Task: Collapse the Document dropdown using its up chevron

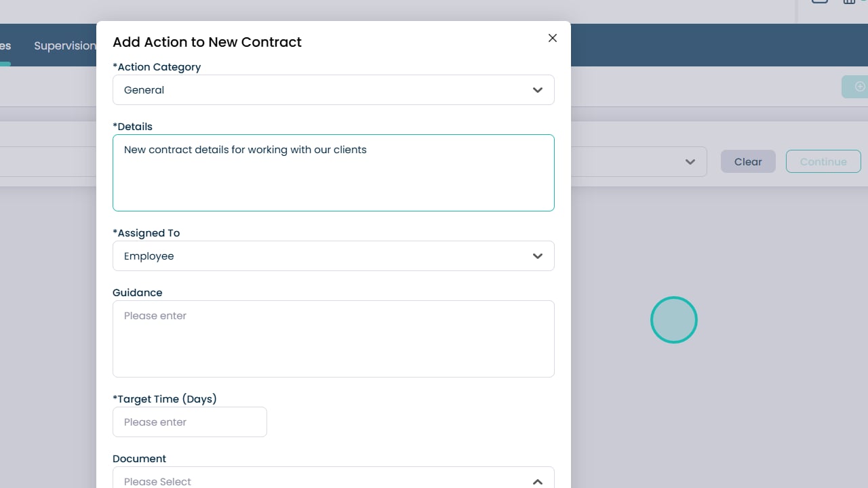Action: 538,481
